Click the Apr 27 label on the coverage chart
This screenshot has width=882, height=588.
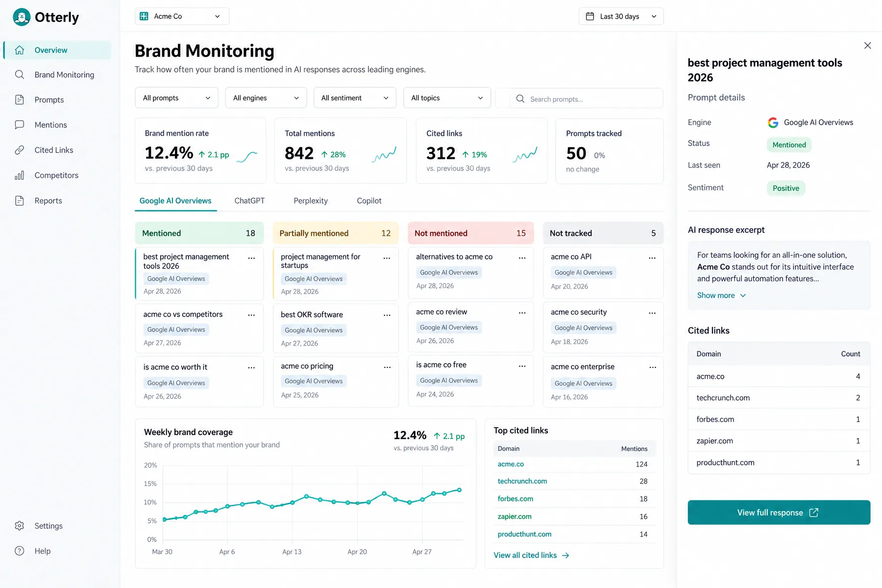422,552
